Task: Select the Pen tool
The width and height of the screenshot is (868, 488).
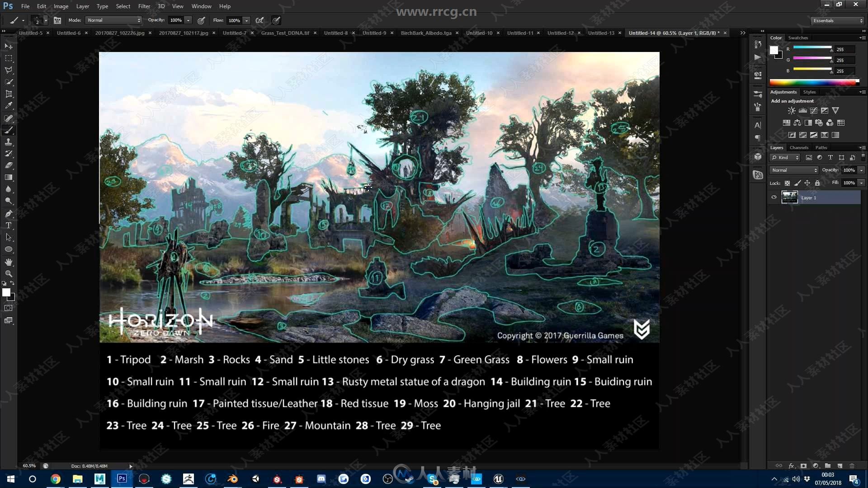Action: coord(9,214)
